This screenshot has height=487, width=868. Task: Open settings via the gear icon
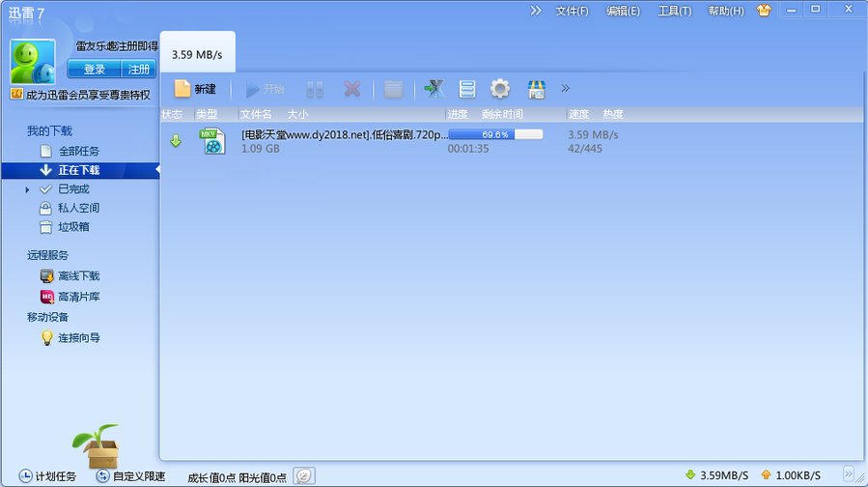click(500, 89)
